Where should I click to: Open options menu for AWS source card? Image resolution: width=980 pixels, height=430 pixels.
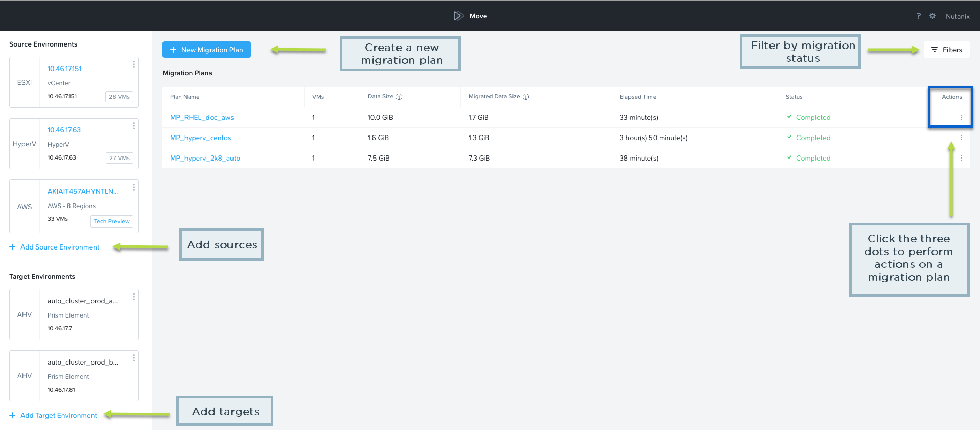tap(134, 187)
